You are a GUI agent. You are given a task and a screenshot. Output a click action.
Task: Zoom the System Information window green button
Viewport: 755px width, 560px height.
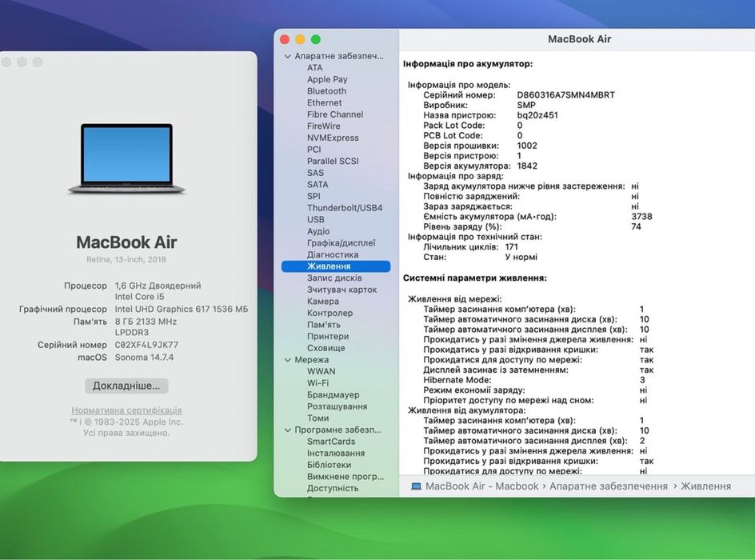(316, 39)
